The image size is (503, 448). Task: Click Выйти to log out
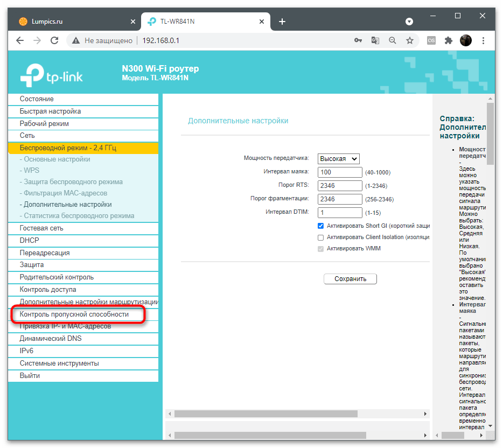83,376
